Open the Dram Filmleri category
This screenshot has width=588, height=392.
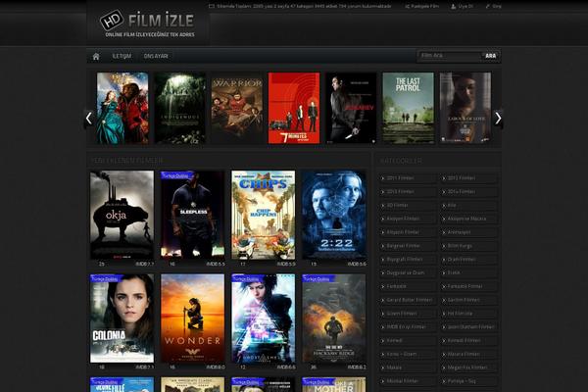click(468, 259)
